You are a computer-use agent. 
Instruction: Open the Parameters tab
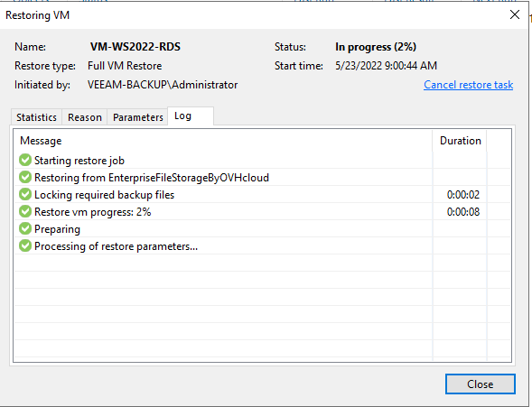pyautogui.click(x=138, y=117)
